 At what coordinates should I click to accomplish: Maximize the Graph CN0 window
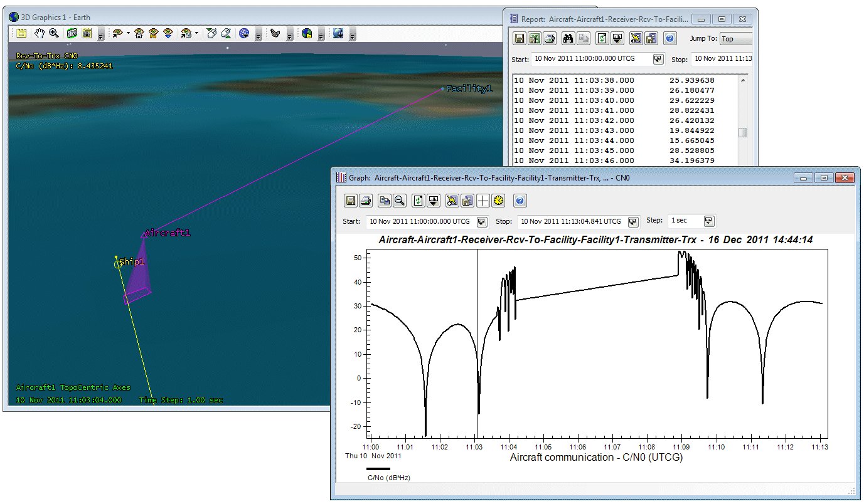pos(824,178)
